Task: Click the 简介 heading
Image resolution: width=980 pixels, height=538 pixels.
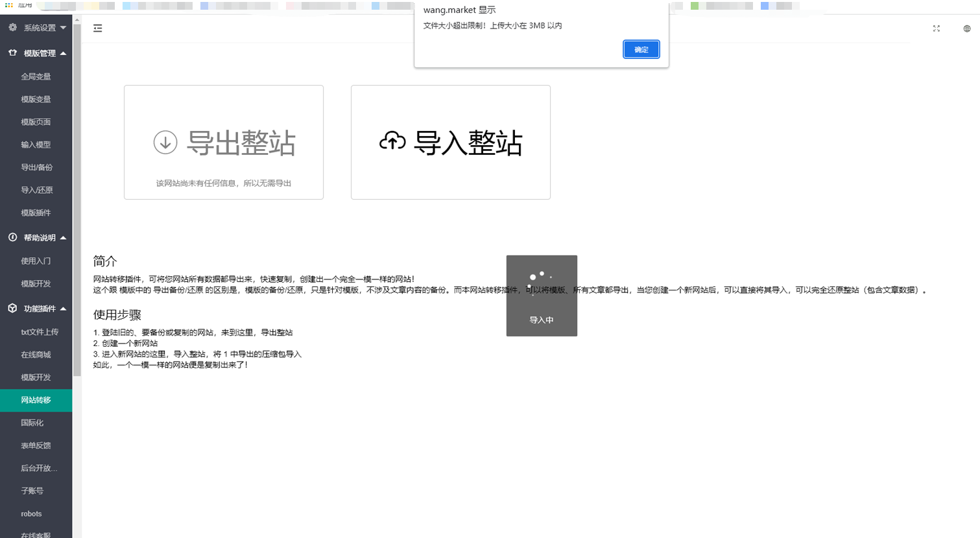Action: (x=105, y=261)
